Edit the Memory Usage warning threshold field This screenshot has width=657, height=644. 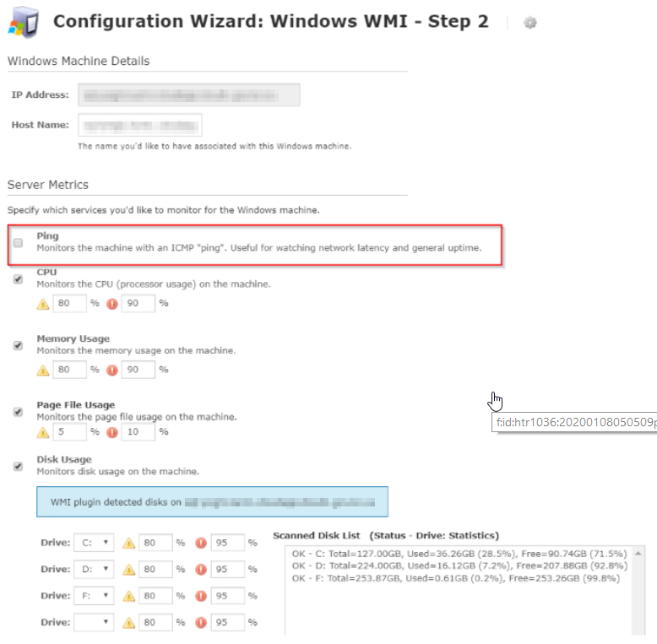pyautogui.click(x=69, y=370)
